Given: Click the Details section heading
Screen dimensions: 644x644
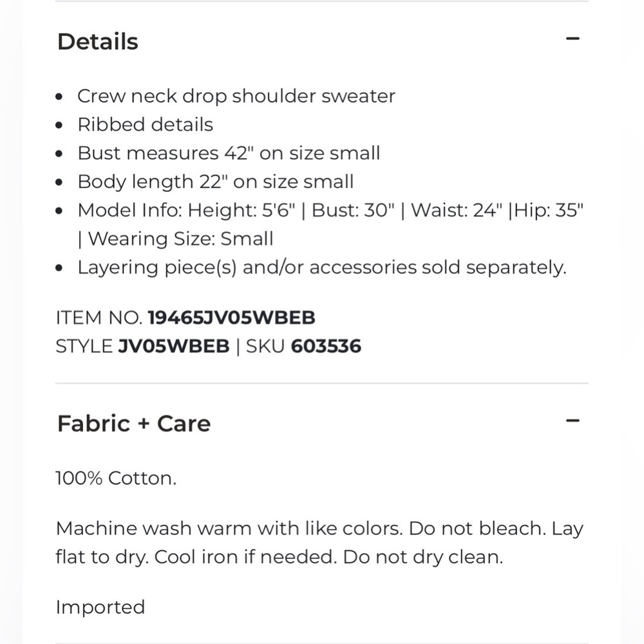Looking at the screenshot, I should coord(98,42).
